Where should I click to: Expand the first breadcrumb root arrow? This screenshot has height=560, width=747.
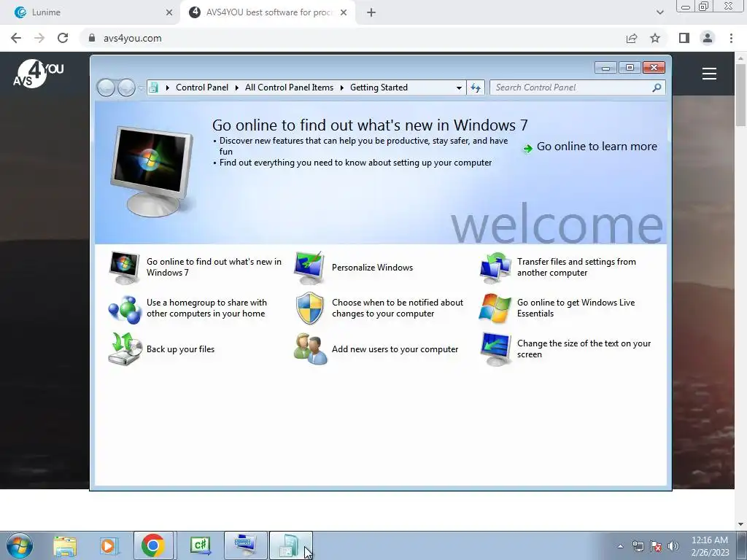pos(167,87)
